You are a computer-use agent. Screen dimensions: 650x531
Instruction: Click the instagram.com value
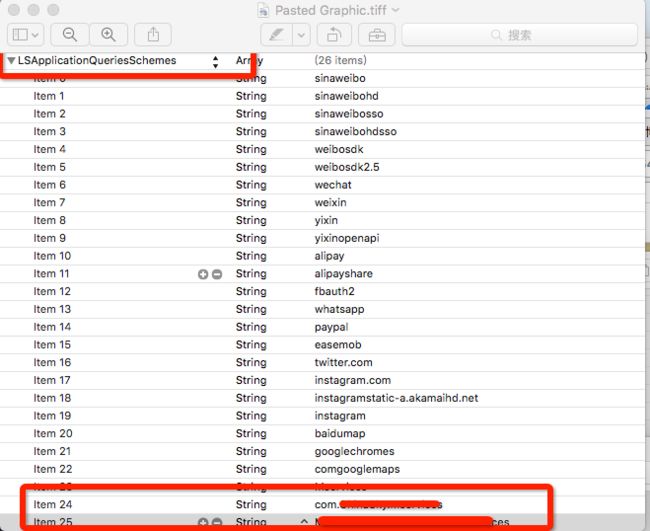tap(352, 381)
